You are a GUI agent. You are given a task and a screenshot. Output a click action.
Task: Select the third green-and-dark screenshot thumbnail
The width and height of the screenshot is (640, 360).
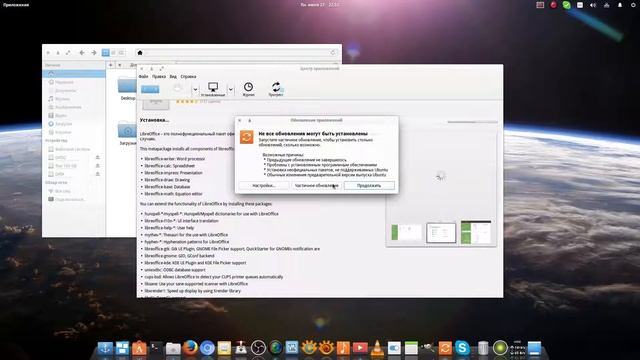click(476, 232)
